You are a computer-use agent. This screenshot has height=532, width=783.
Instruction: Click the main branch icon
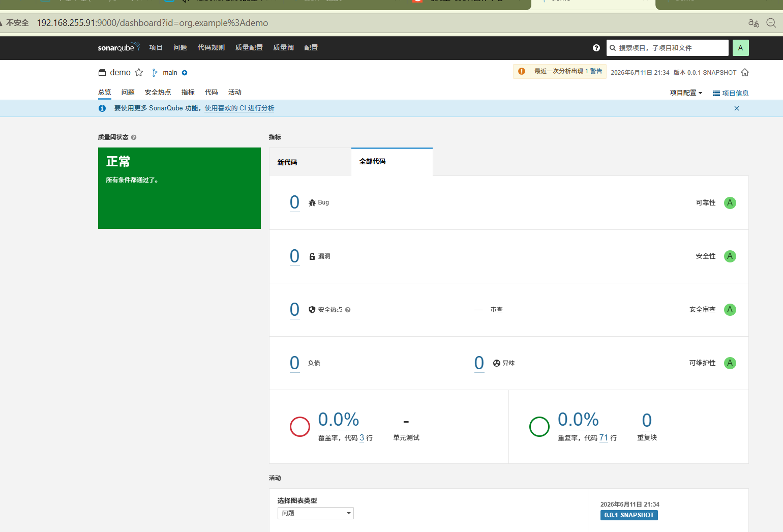155,73
